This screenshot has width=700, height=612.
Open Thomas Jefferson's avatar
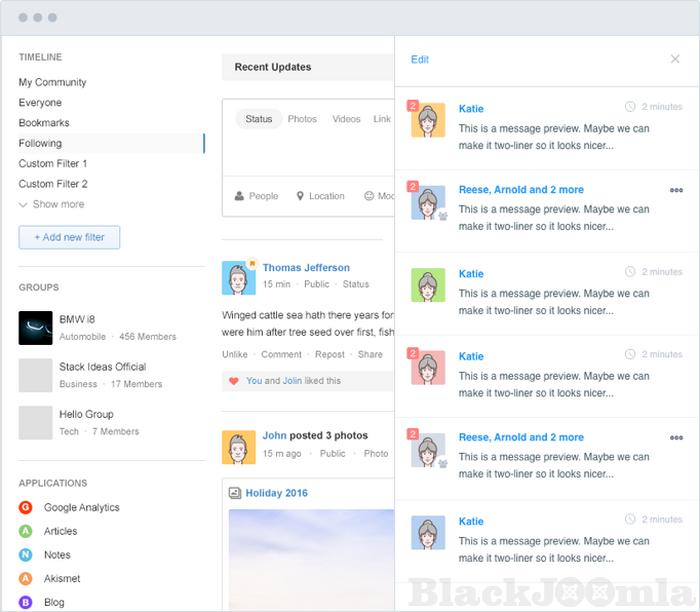[x=238, y=278]
